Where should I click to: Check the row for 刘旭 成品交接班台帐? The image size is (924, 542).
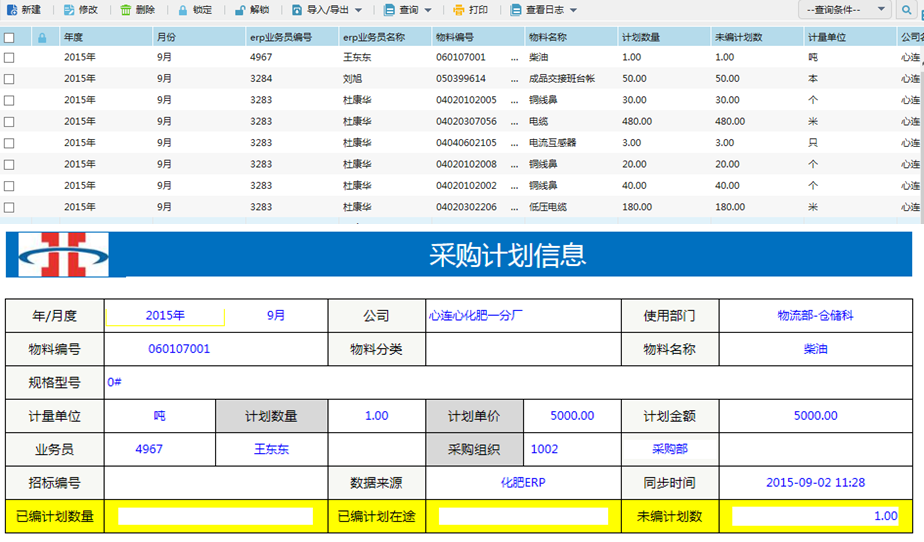pyautogui.click(x=9, y=79)
